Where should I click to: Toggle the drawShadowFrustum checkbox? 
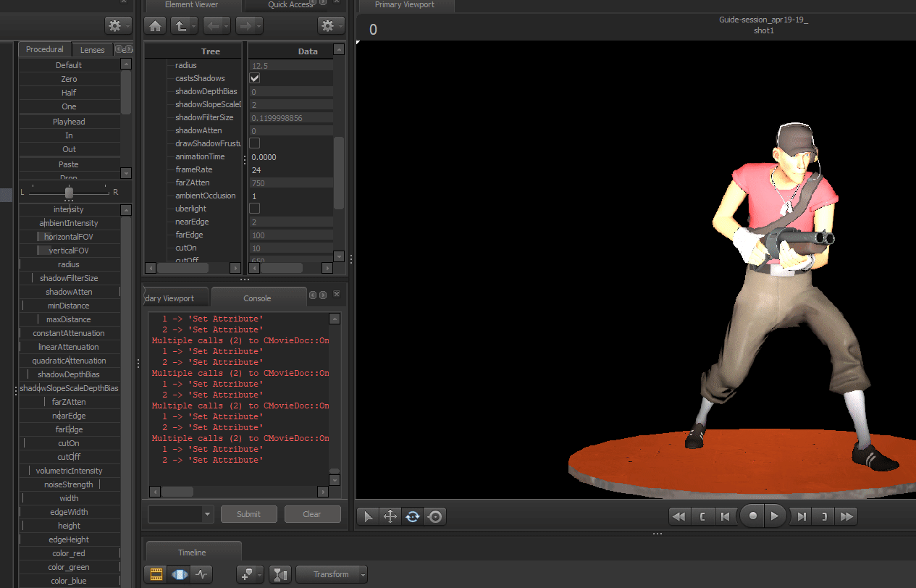pyautogui.click(x=255, y=143)
